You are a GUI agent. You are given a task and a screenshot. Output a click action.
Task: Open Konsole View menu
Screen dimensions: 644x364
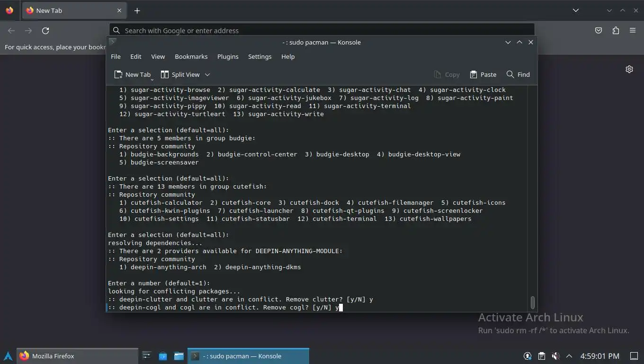[158, 56]
